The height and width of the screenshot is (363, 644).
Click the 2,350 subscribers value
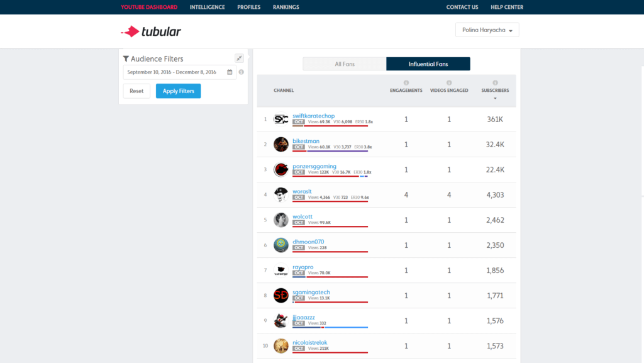pos(495,245)
